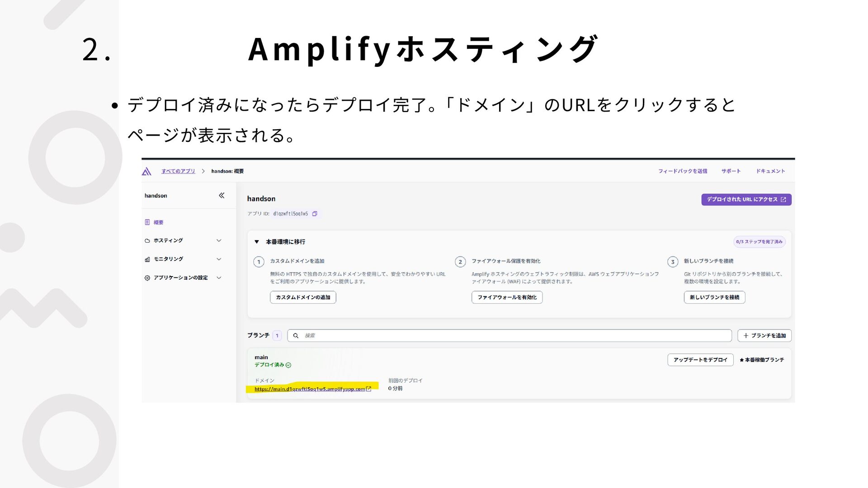
Task: Click デプロイされた URL にアクセス button
Action: (746, 200)
